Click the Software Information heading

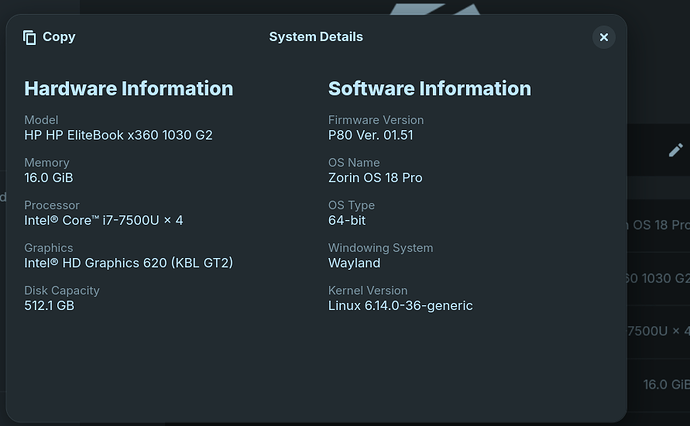point(429,89)
